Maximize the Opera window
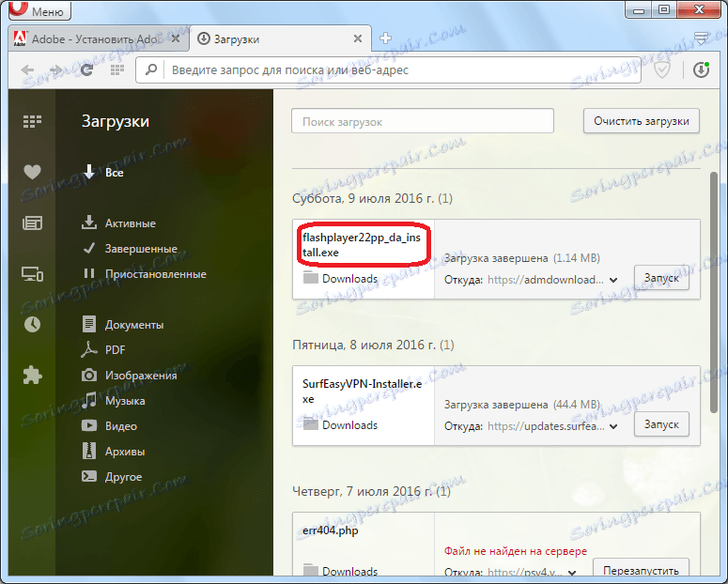Viewport: 728px width, 584px height. [664, 9]
